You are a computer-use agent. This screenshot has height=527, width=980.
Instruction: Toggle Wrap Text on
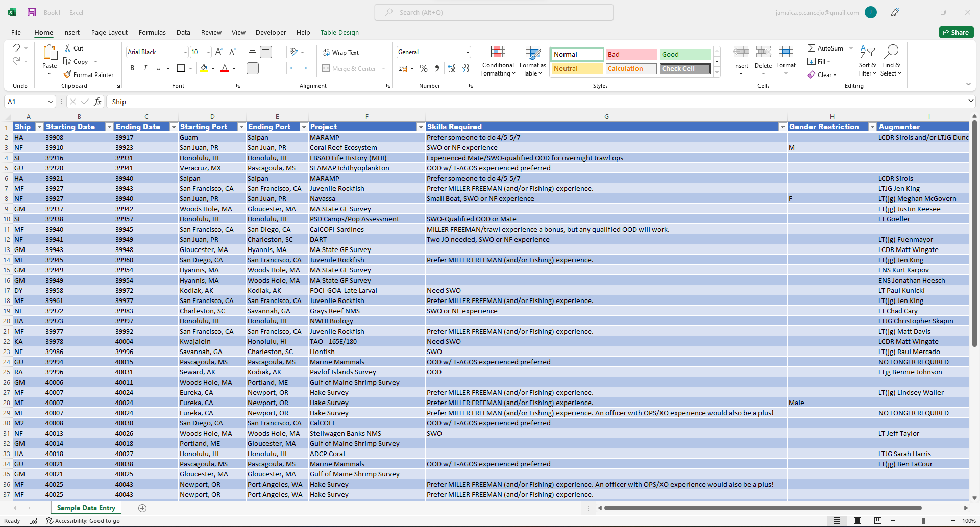(340, 52)
